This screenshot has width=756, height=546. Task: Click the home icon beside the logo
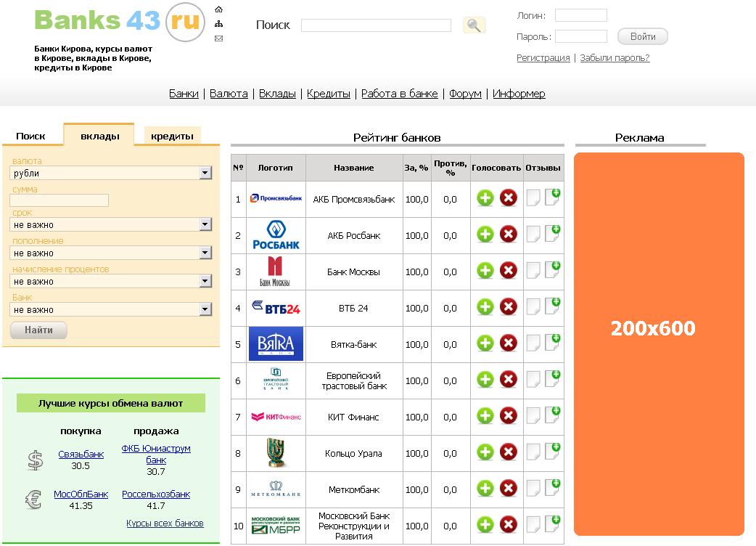[219, 9]
